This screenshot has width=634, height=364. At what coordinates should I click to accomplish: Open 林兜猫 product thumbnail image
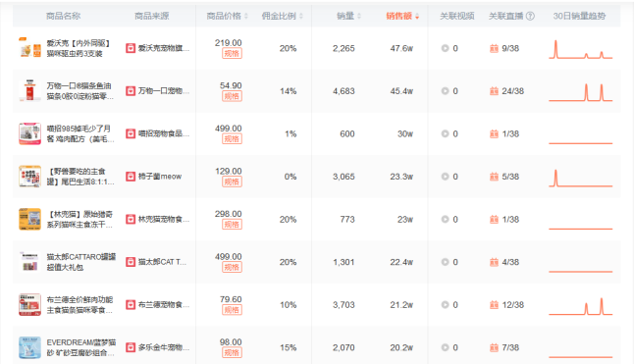coord(29,220)
